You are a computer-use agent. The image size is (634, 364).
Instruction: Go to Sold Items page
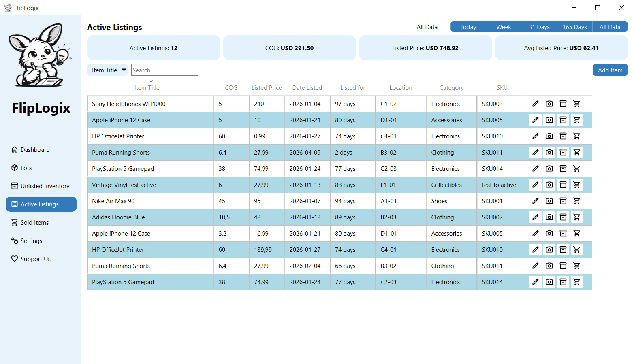34,223
